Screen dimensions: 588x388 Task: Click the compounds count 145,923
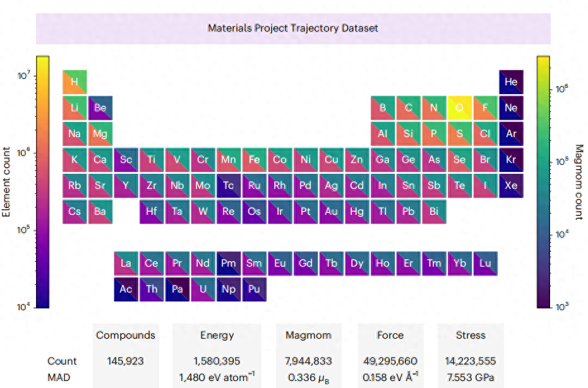tap(125, 361)
